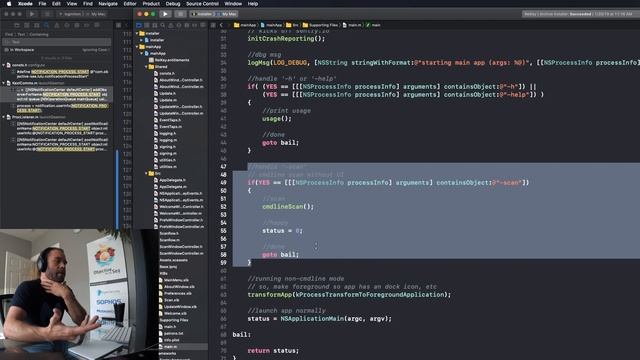Go back in front editor history
The width and height of the screenshot is (640, 360).
pyautogui.click(x=221, y=25)
